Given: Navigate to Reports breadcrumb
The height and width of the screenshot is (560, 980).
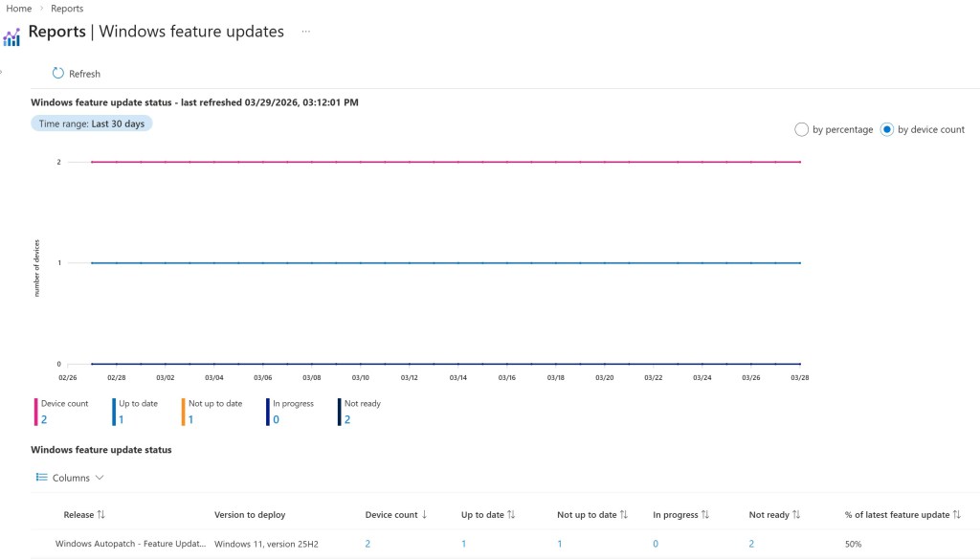Looking at the screenshot, I should pyautogui.click(x=67, y=9).
